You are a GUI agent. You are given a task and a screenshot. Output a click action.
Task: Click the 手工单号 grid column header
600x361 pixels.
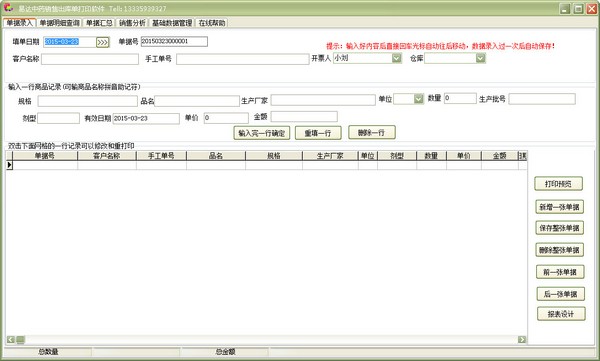[x=161, y=156]
